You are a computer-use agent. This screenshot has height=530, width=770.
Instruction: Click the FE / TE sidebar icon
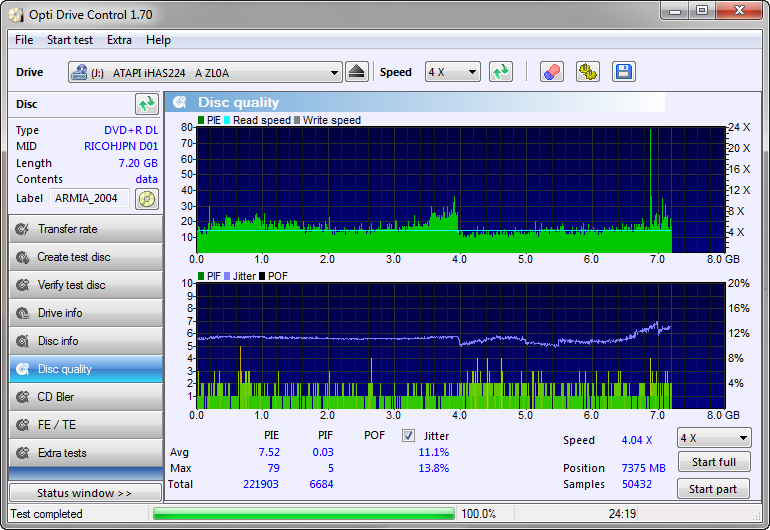(22, 425)
